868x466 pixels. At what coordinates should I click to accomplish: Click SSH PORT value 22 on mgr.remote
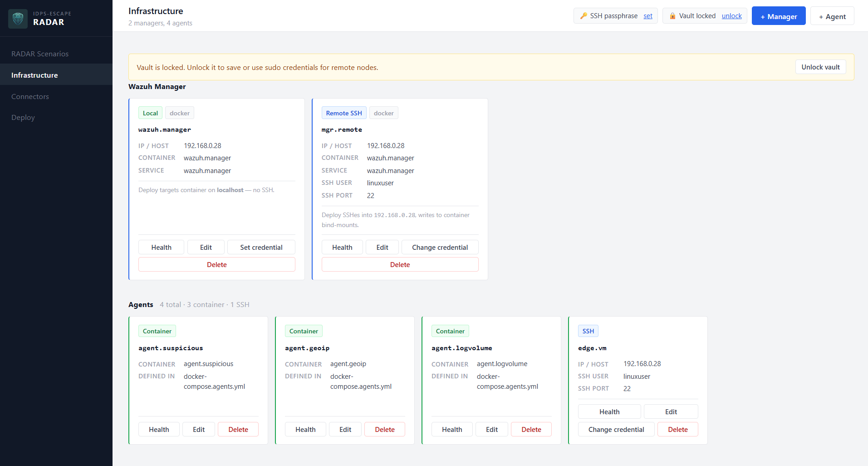pyautogui.click(x=371, y=195)
